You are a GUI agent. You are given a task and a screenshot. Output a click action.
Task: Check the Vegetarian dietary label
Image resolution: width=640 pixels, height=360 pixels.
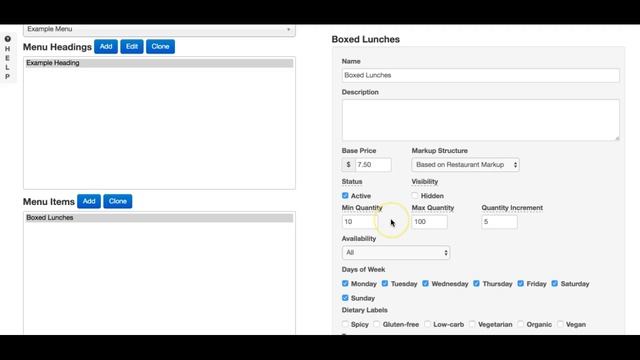click(x=472, y=324)
